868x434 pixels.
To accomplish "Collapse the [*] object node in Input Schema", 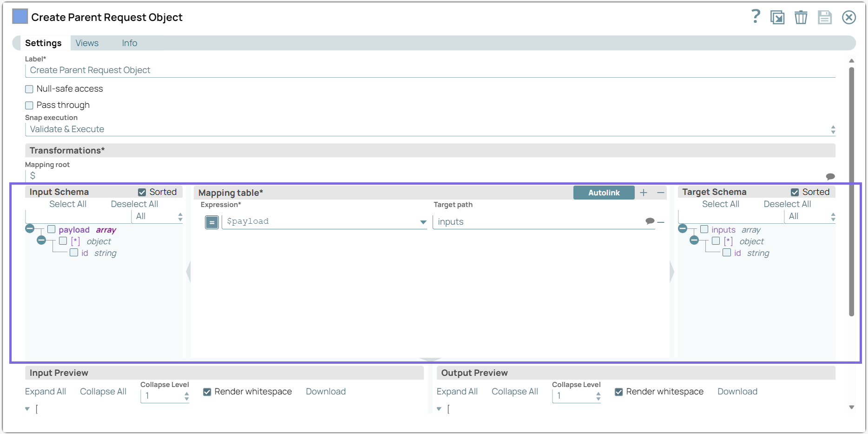I will 41,240.
